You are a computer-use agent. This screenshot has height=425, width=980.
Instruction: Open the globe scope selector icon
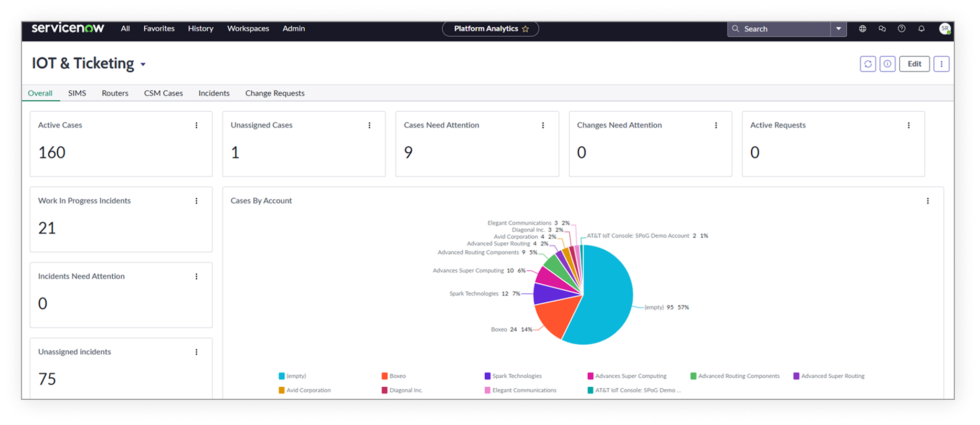click(862, 29)
